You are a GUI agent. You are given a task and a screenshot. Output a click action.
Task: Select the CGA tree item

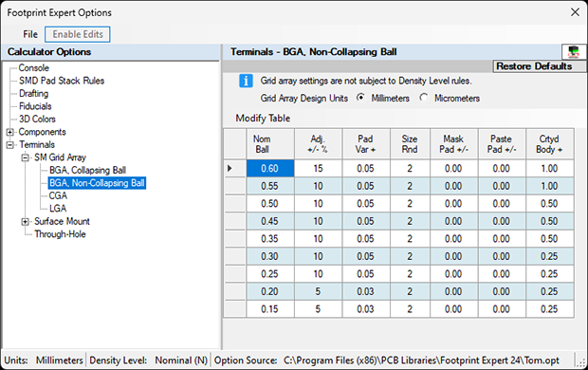[58, 195]
